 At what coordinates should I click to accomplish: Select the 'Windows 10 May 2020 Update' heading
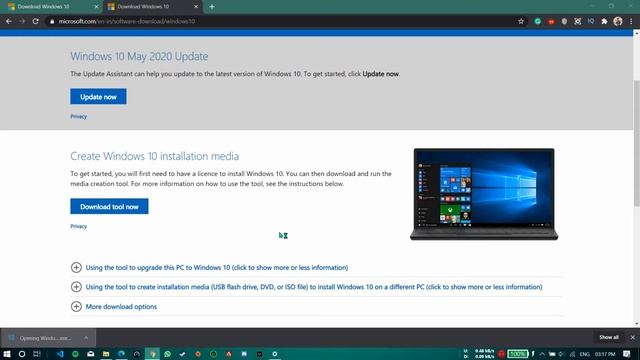[139, 56]
